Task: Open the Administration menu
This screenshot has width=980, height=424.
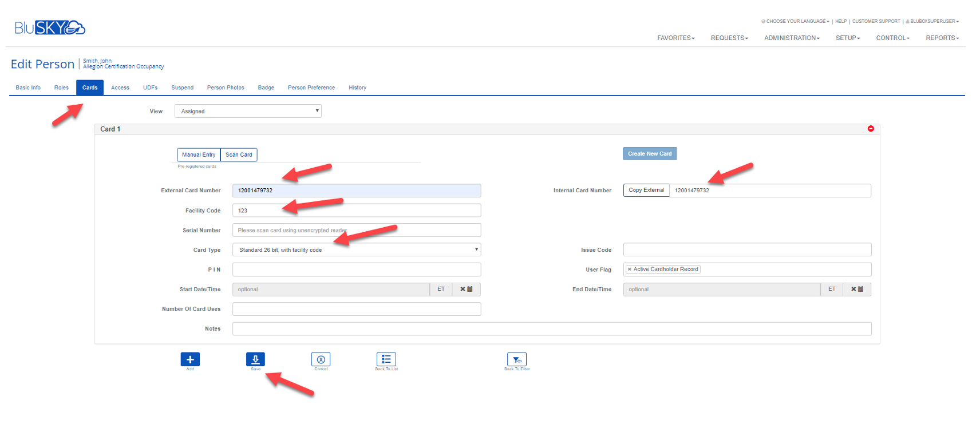Action: [792, 38]
